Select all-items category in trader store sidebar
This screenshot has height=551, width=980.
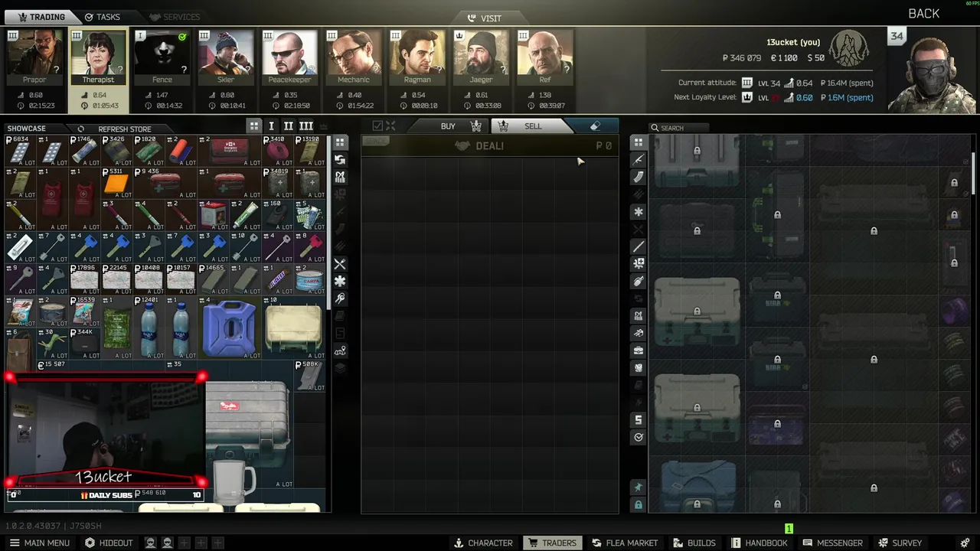[340, 142]
